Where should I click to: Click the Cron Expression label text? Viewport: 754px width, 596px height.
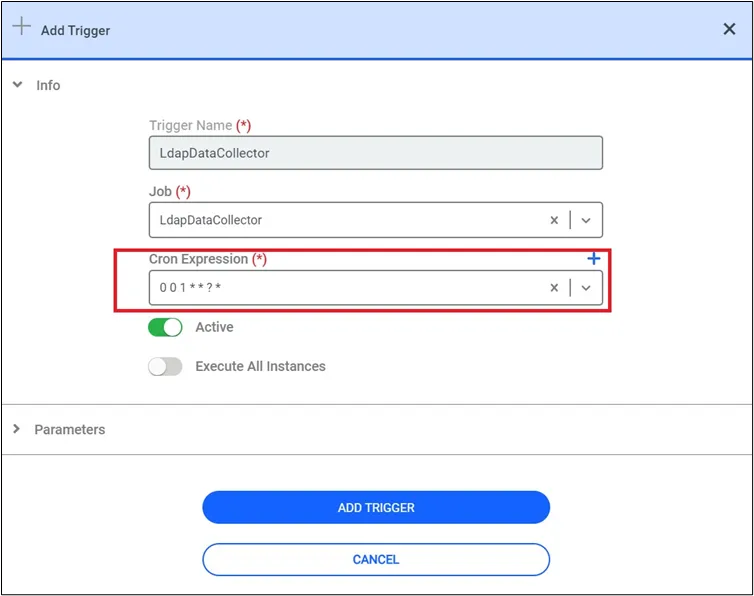tap(199, 259)
